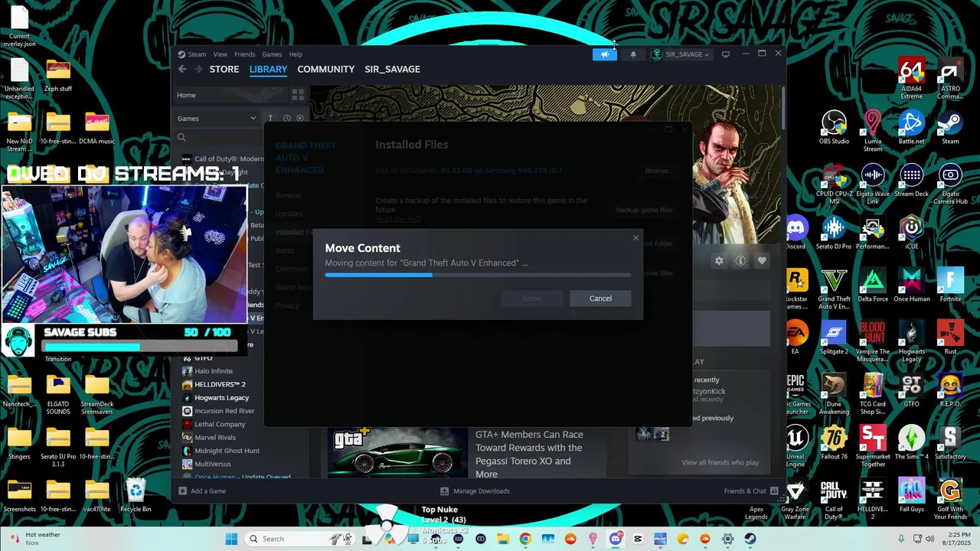The image size is (980, 551).
Task: Switch to library collections grid view
Action: tap(298, 95)
